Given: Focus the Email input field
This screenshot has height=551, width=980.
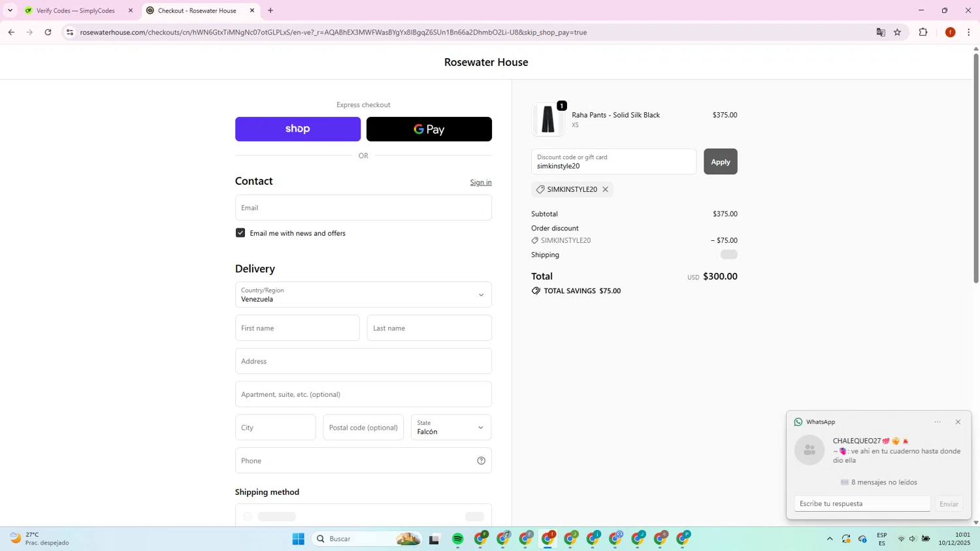Looking at the screenshot, I should [x=363, y=208].
